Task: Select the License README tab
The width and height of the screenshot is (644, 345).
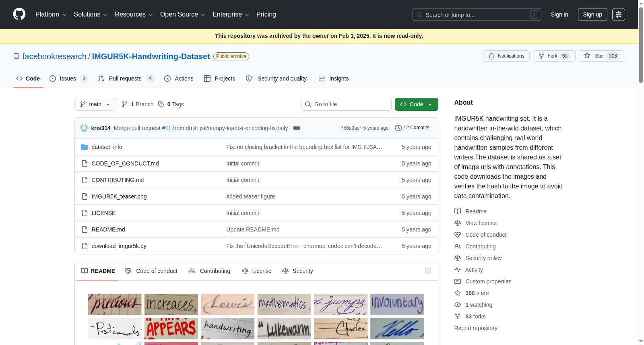Action: pyautogui.click(x=257, y=271)
